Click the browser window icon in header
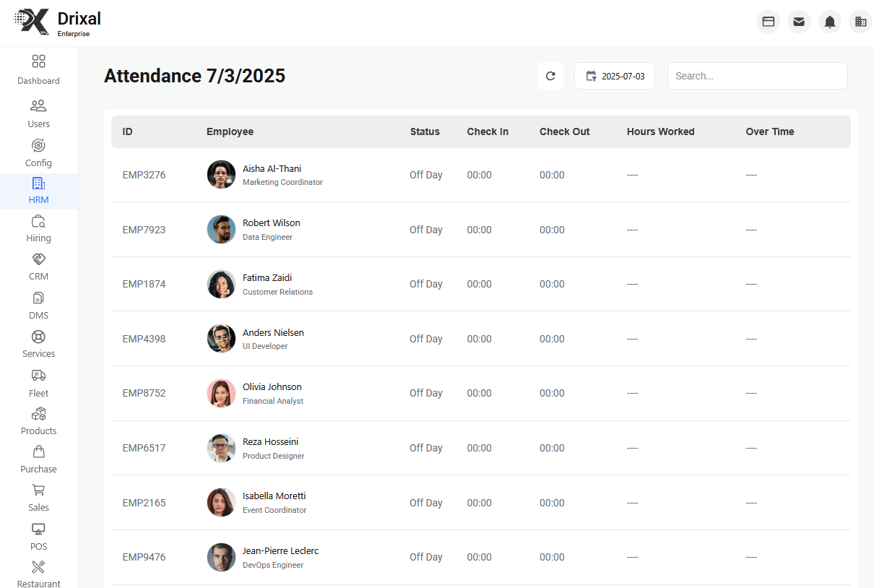 pos(768,21)
